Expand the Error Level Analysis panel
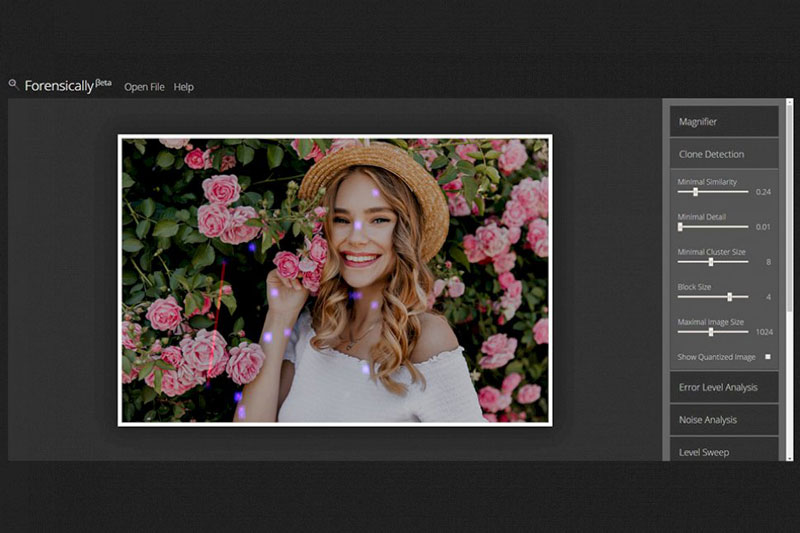 coord(724,387)
